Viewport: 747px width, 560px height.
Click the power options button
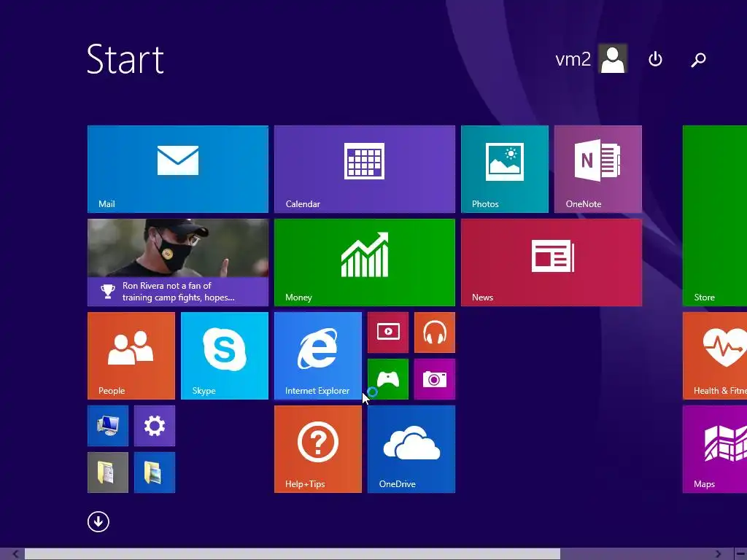(x=656, y=59)
